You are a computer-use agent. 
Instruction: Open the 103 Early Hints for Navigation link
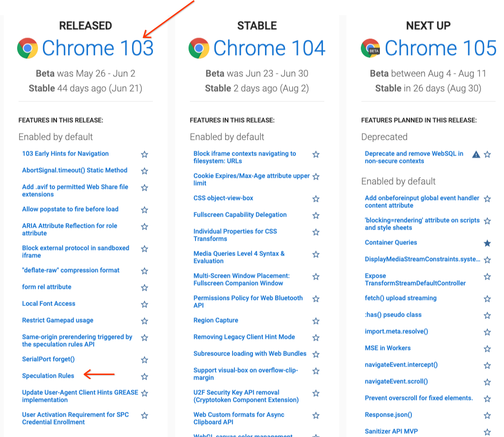tap(65, 153)
